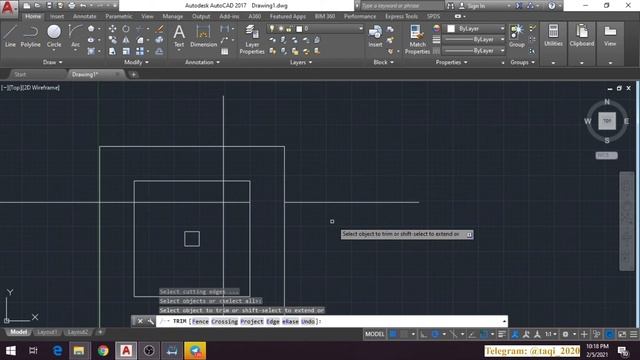Image resolution: width=640 pixels, height=360 pixels.
Task: Click the Copy tool in Modify panel
Action: [x=112, y=40]
